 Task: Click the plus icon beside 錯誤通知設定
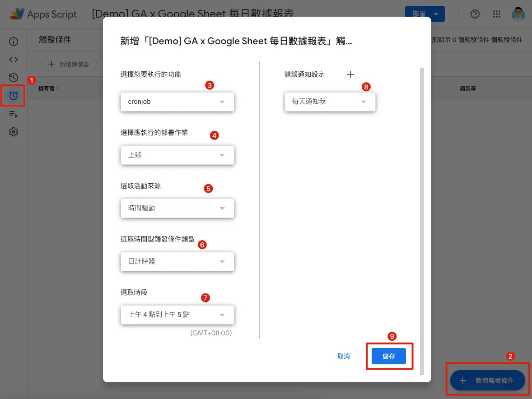coord(350,74)
